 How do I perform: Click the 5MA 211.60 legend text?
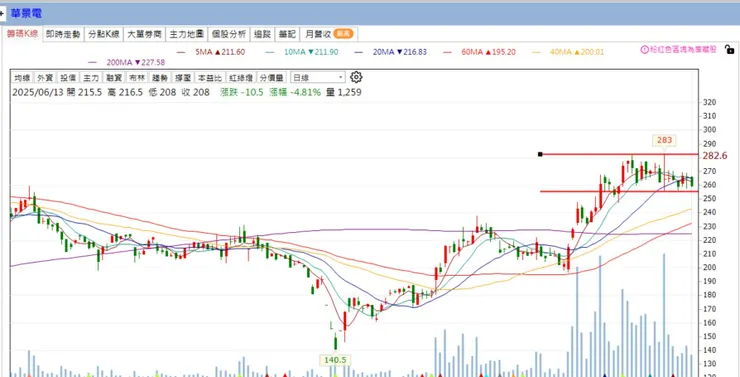[220, 52]
